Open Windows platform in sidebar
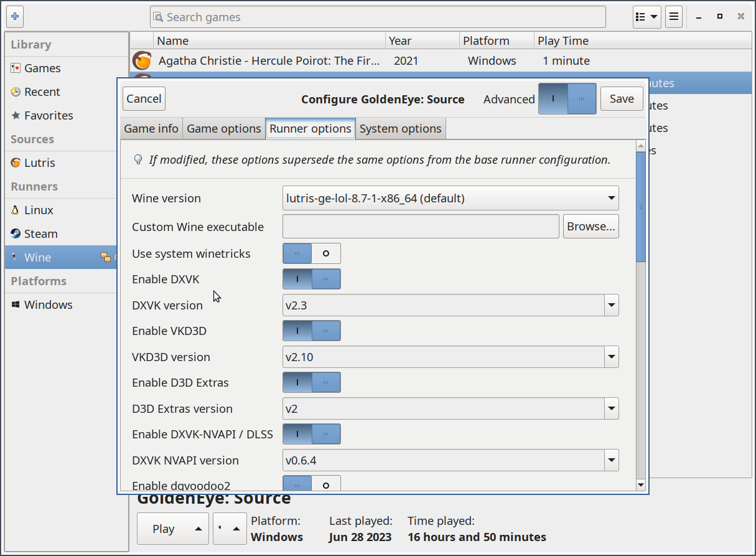Screen dimensions: 756x556 point(48,305)
